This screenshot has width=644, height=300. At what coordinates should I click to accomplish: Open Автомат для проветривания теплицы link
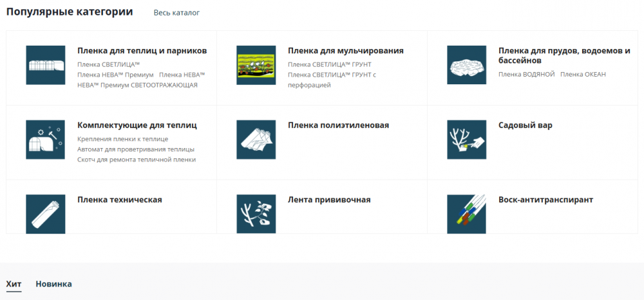[x=135, y=149]
